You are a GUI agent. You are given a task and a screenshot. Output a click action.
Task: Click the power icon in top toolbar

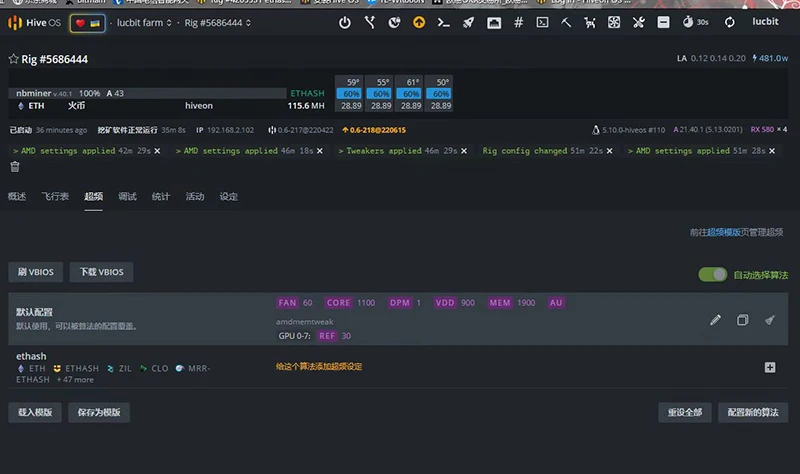345,22
